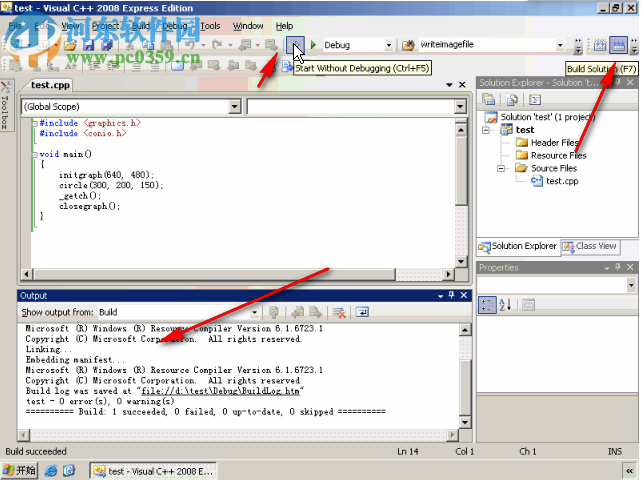Image resolution: width=641 pixels, height=480 pixels.
Task: Click the Find Message in Code icon in Output
Action: point(273,313)
